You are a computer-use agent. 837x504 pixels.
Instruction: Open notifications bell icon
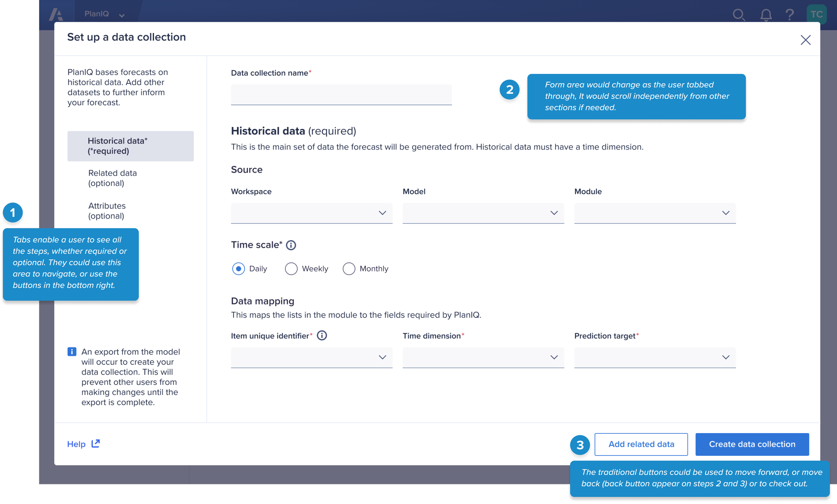[766, 15]
